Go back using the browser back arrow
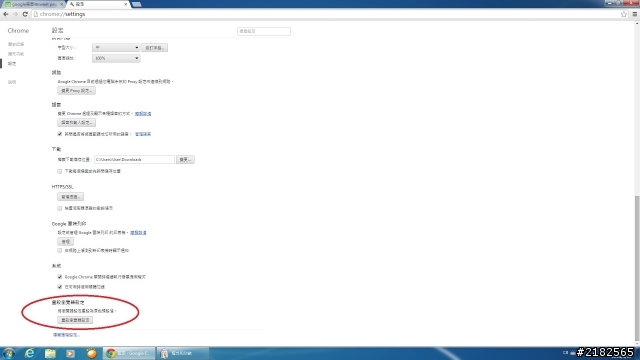The width and height of the screenshot is (640, 360). coord(6,14)
